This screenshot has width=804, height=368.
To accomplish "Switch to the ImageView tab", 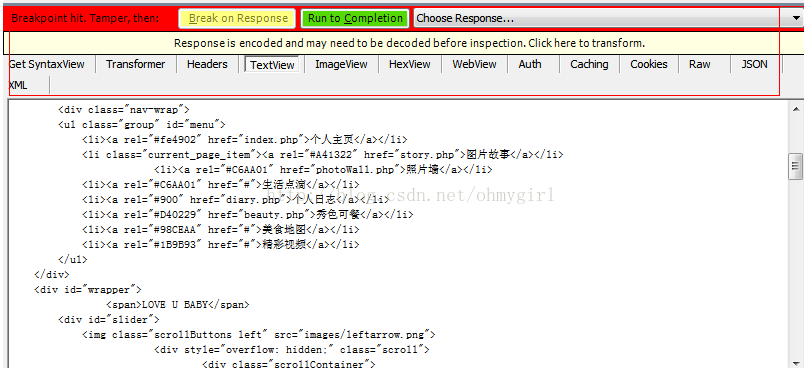I will (341, 64).
